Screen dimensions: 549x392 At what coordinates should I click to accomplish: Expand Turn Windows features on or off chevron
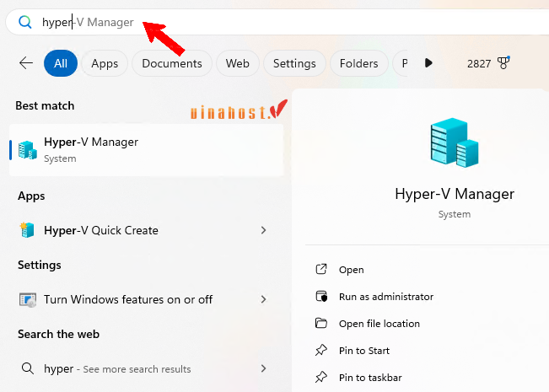coord(263,299)
